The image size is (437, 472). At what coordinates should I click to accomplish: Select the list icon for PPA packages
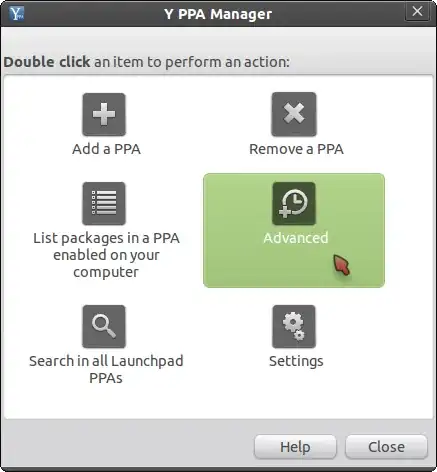point(104,203)
